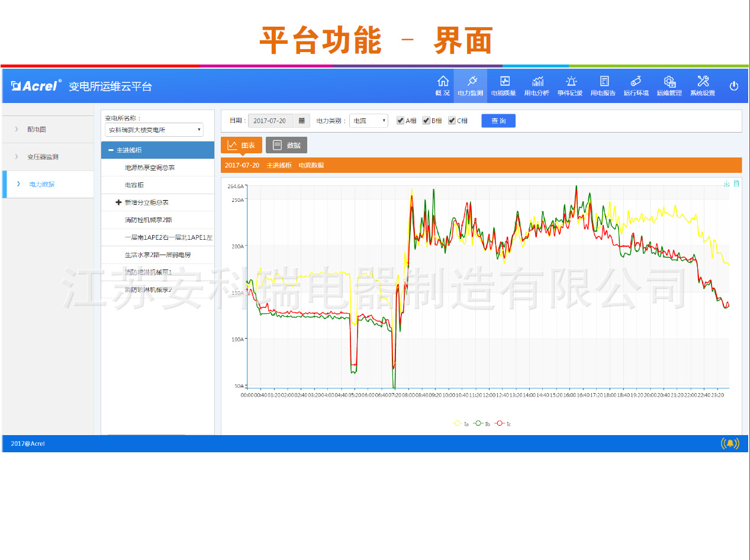The height and width of the screenshot is (560, 750).
Task: Click the 2017-07-20 date input field
Action: point(271,121)
